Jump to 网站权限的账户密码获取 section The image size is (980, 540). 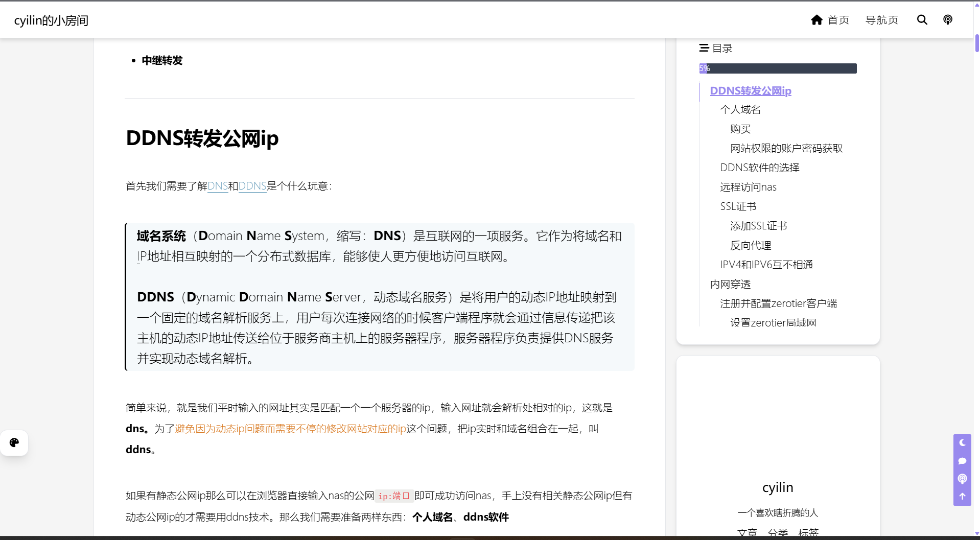coord(786,148)
